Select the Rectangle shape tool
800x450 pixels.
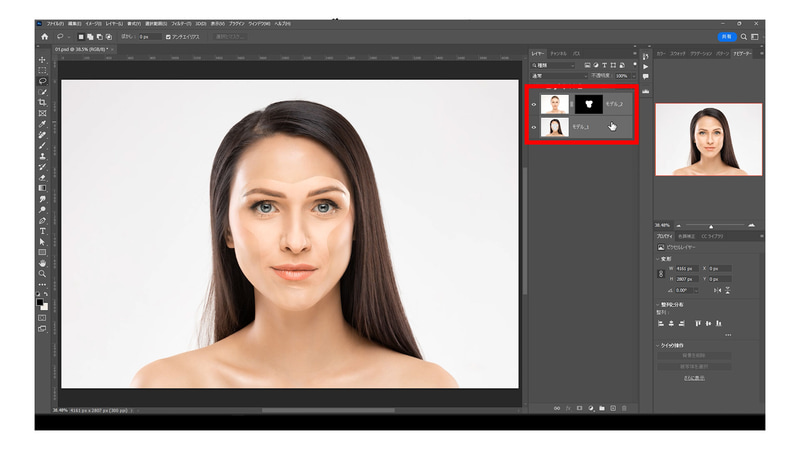tap(42, 253)
